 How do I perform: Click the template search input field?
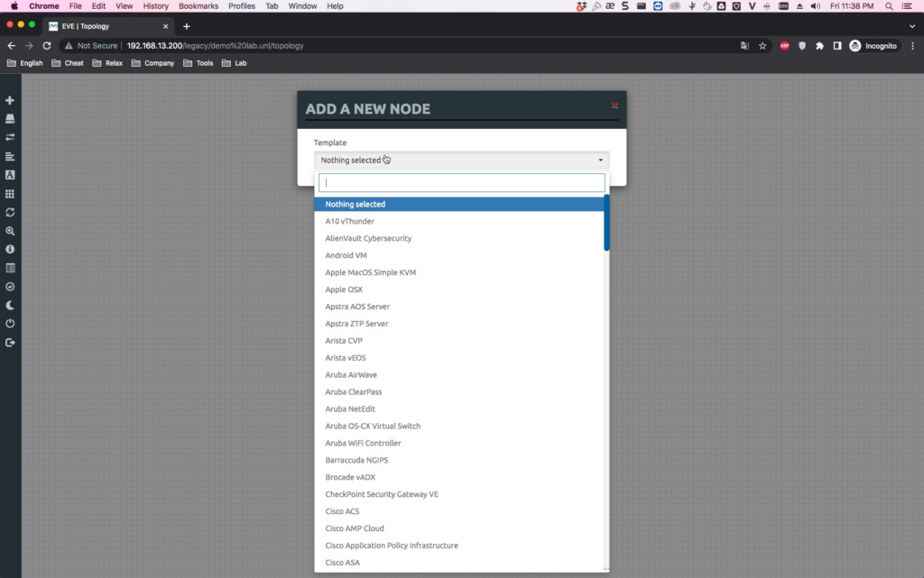461,182
